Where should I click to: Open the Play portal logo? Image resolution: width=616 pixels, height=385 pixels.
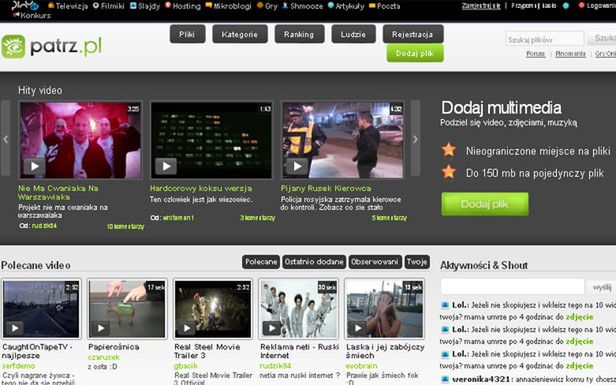point(25,6)
